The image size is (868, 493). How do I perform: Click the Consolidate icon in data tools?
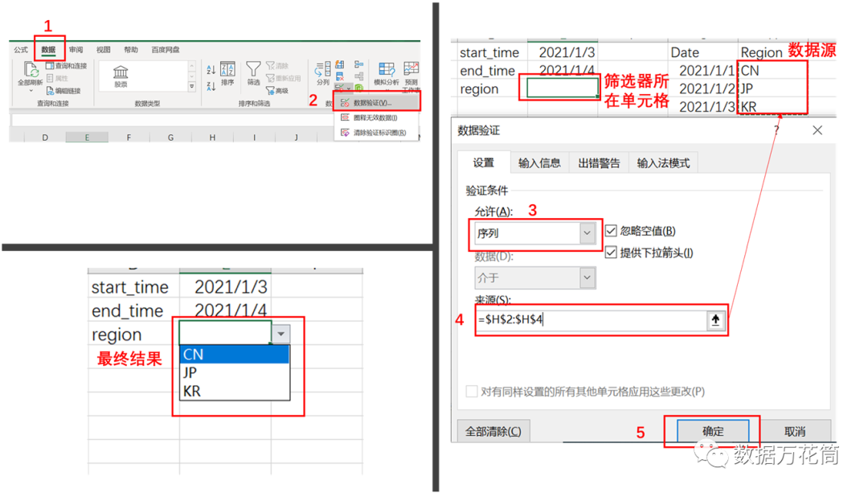pyautogui.click(x=358, y=65)
